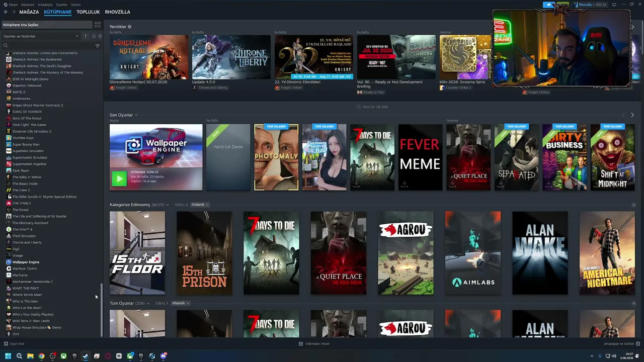Open the Photomaly cover in Son Oyunlar
This screenshot has width=644, height=362.
click(x=276, y=157)
